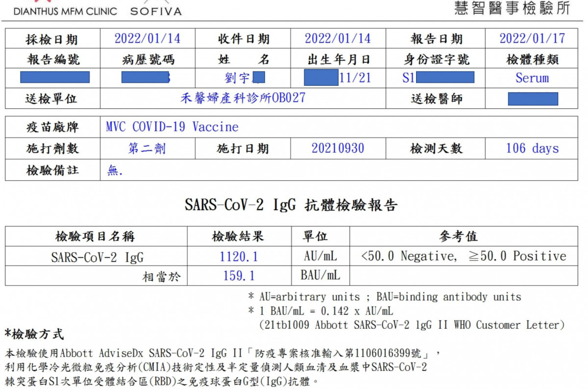Click the 檢測天數 label

click(x=436, y=148)
